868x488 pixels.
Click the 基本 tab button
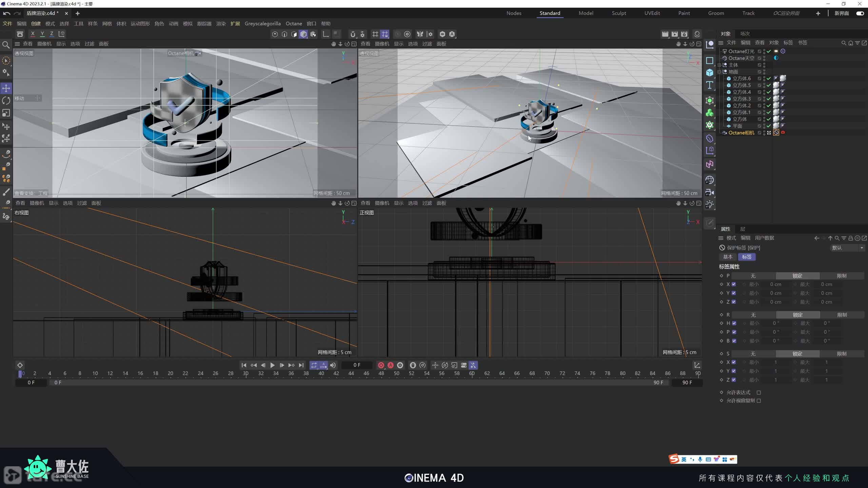click(x=728, y=257)
